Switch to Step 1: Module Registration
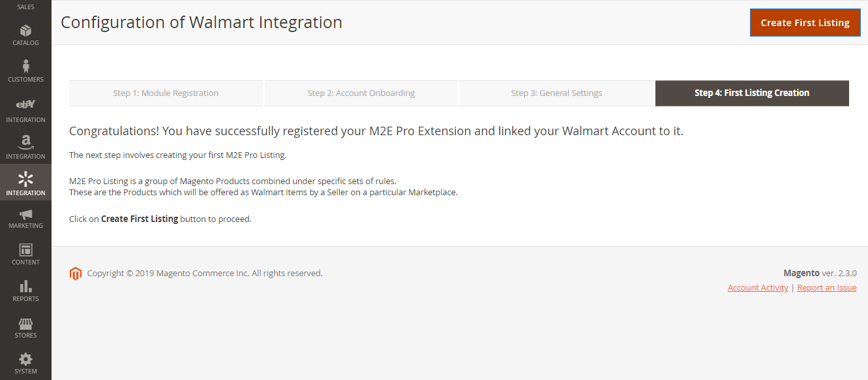 pos(166,93)
